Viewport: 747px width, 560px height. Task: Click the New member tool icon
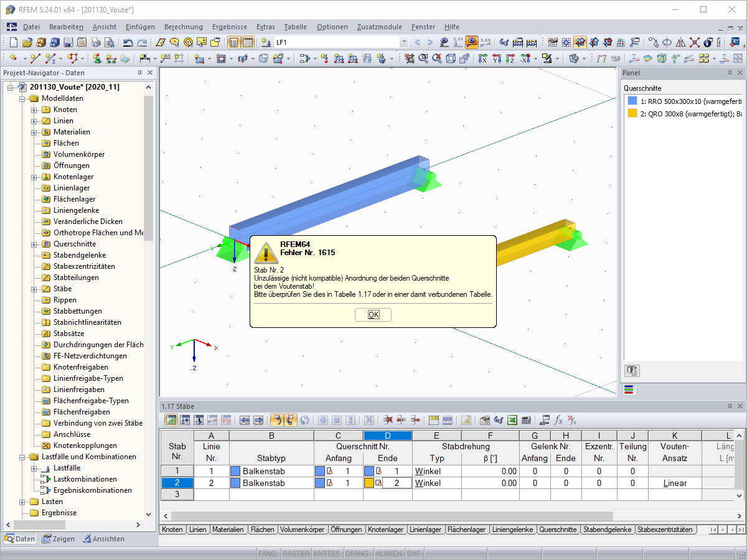click(x=50, y=58)
